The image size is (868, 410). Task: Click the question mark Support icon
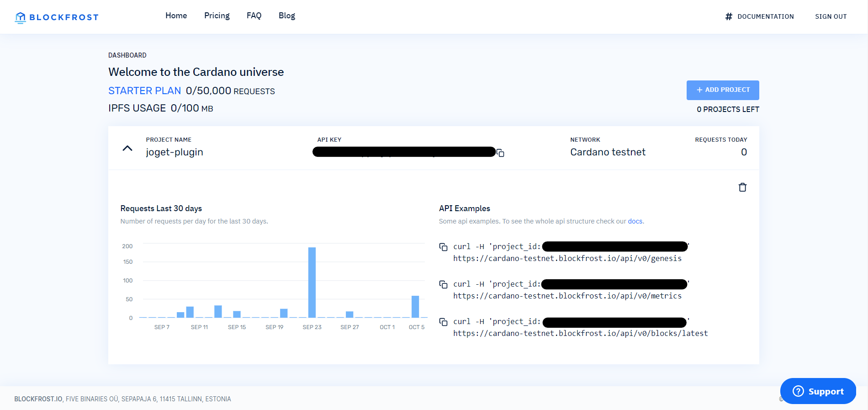click(x=798, y=391)
